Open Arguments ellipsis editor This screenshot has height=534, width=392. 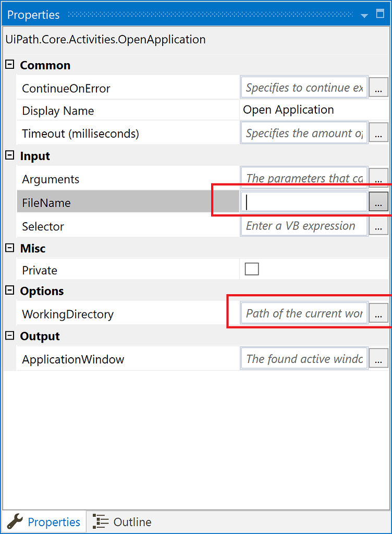coord(379,178)
